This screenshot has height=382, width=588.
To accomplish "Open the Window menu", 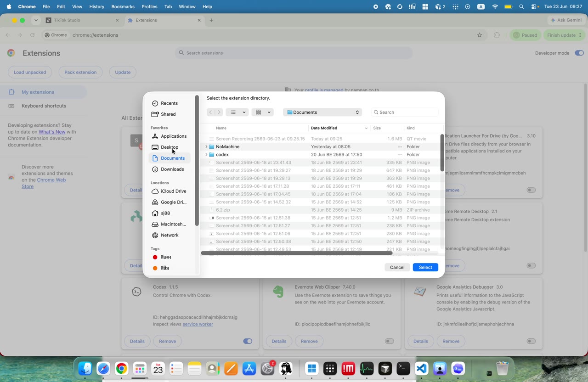I will (x=187, y=7).
